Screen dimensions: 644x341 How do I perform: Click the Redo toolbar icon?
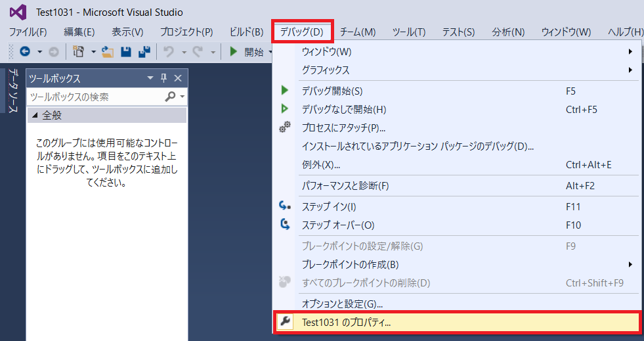pos(198,52)
